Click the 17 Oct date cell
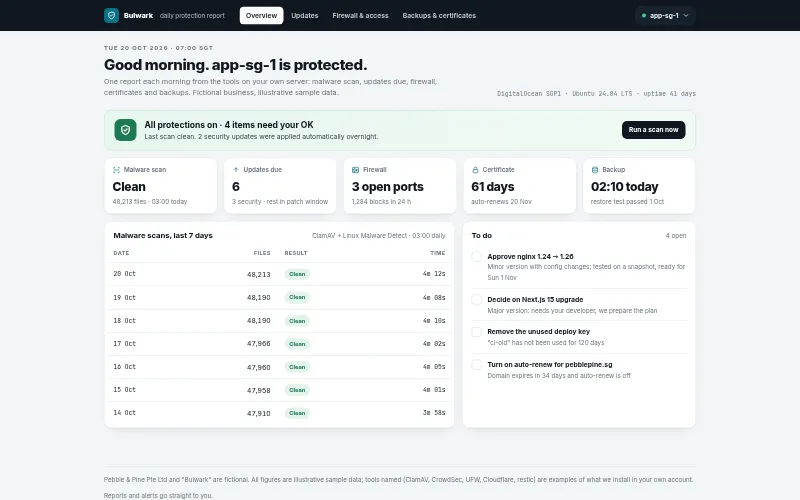Viewport: 800px width, 500px height. [124, 343]
